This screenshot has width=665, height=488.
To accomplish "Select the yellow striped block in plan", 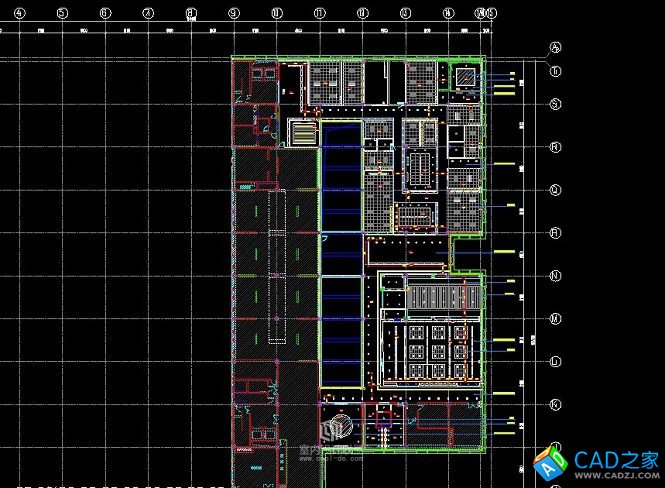I will point(300,132).
